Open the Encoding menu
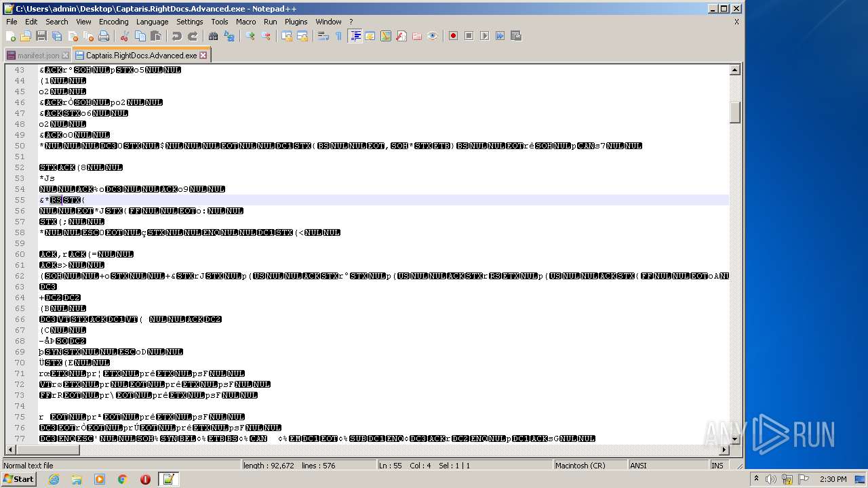Screen dimensions: 868x488 113,22
